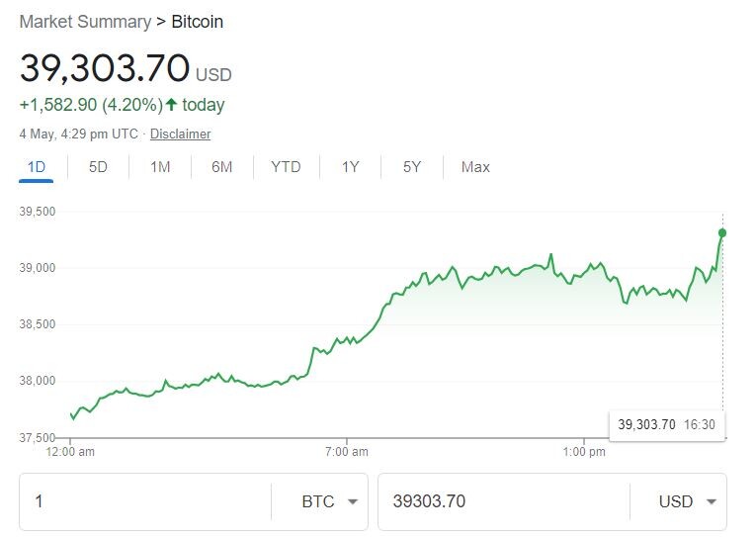Open the Disclaimer link
756x537 pixels.
[180, 134]
